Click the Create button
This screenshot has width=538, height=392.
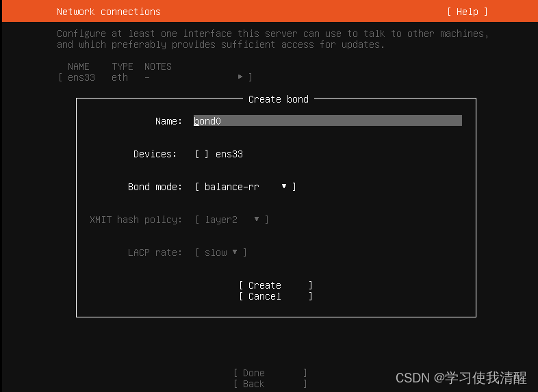tap(276, 285)
